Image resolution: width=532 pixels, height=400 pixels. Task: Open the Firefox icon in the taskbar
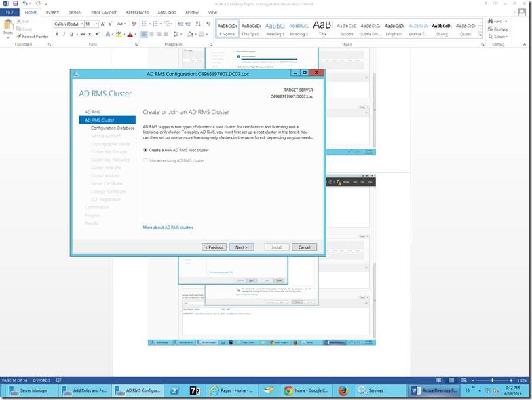tap(343, 390)
